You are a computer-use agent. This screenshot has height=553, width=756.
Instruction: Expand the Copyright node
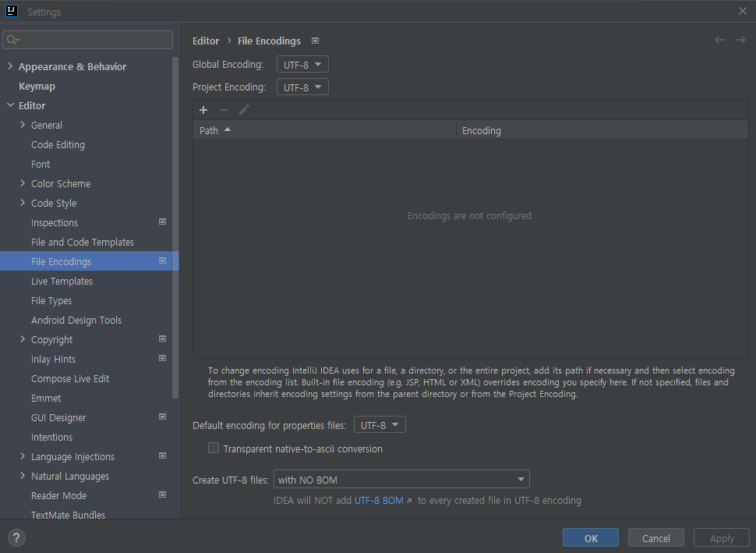tap(23, 339)
